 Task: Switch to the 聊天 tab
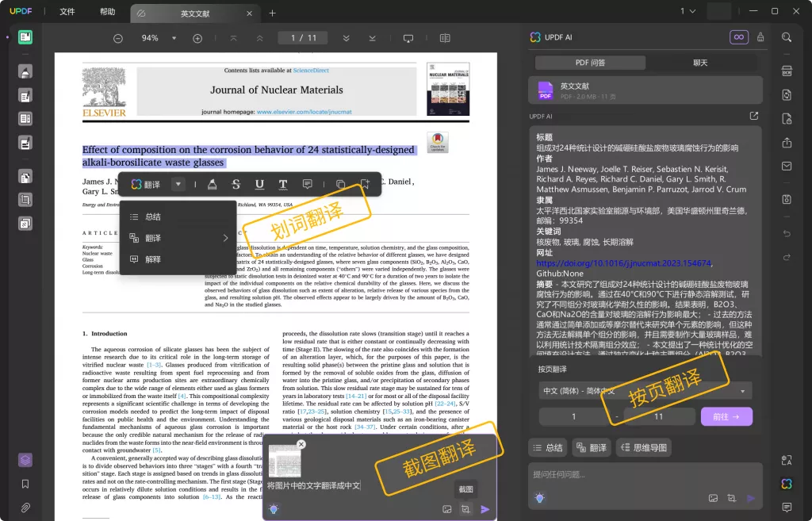tap(700, 63)
